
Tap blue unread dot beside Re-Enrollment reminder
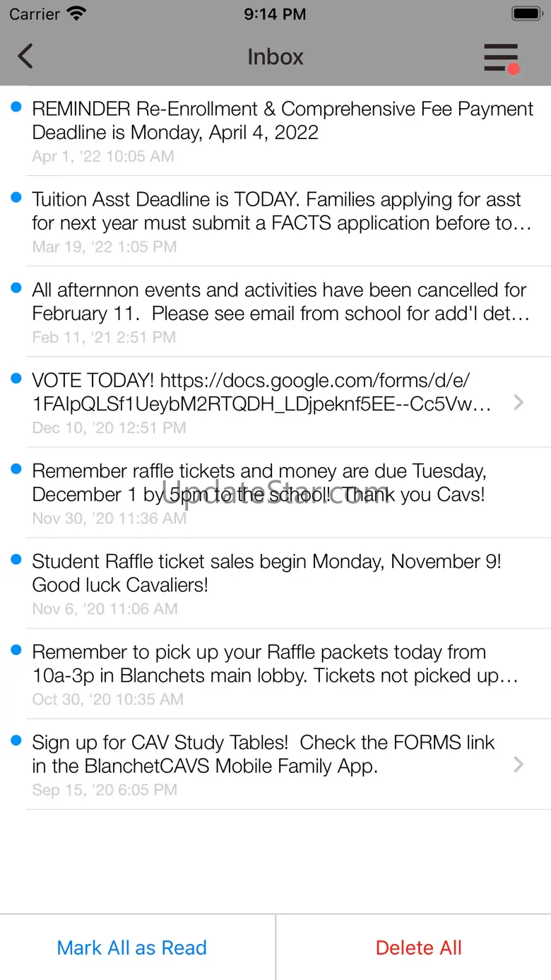[x=16, y=107]
